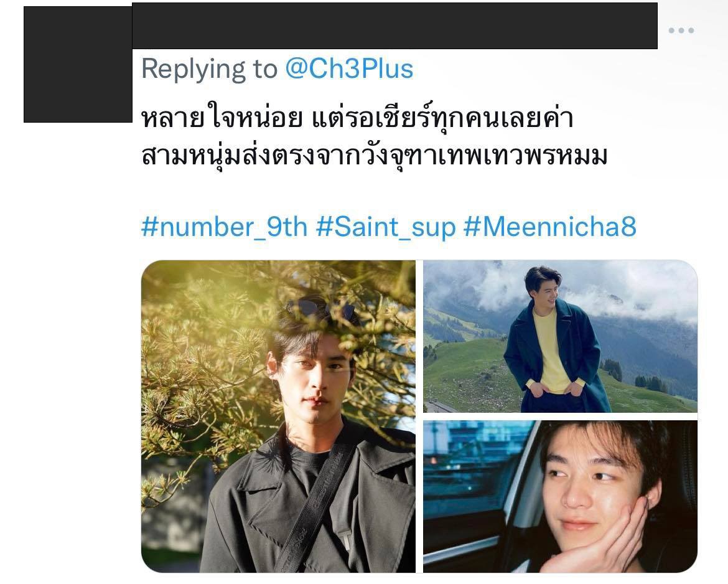Click the redacted username bar

tap(394, 26)
